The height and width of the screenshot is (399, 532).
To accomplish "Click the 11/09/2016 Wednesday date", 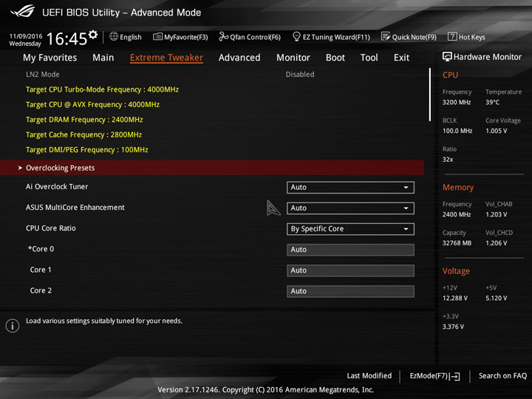I will tap(25, 40).
